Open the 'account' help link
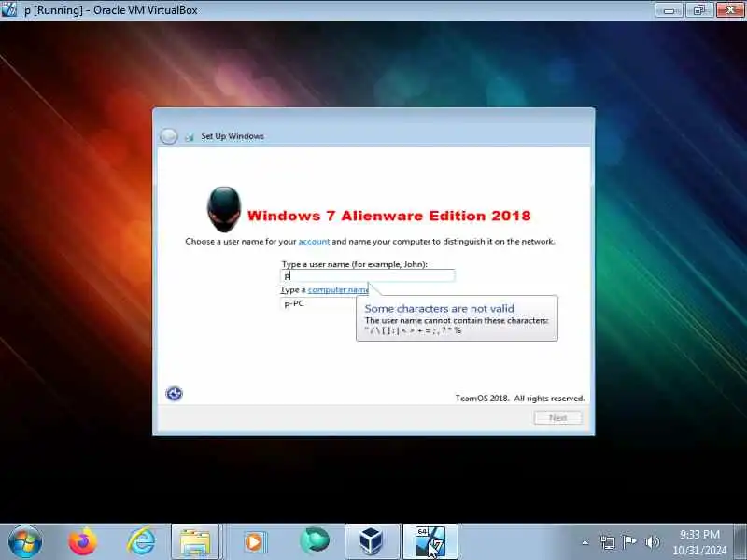This screenshot has height=560, width=747. click(x=314, y=242)
